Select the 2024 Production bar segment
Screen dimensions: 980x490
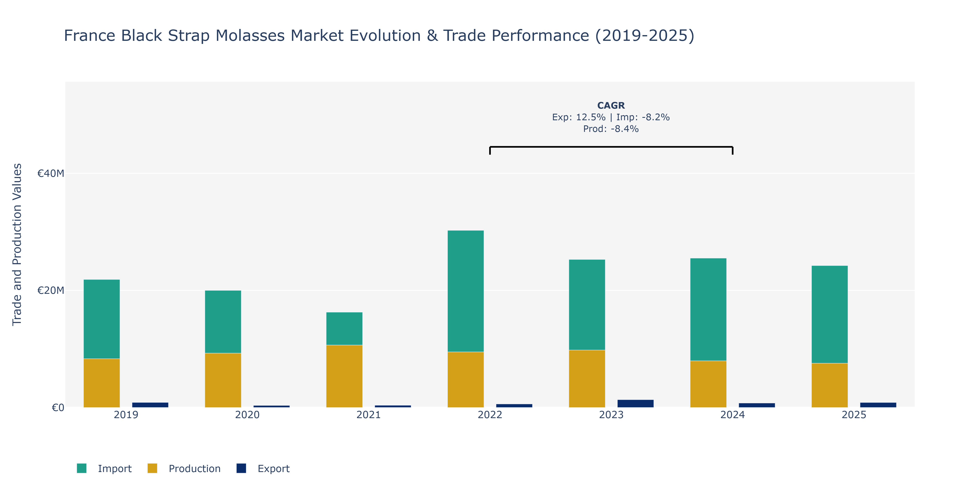tap(708, 384)
